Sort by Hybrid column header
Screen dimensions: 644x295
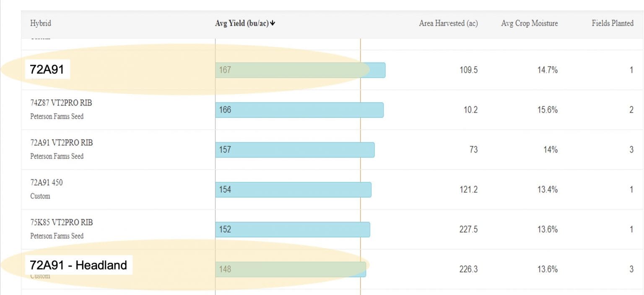point(40,23)
